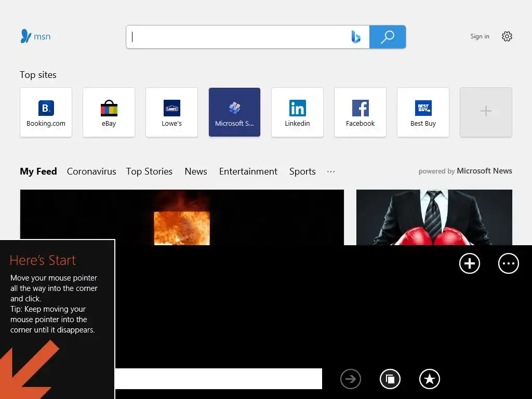Click the Bing logo in search box

pyautogui.click(x=355, y=37)
